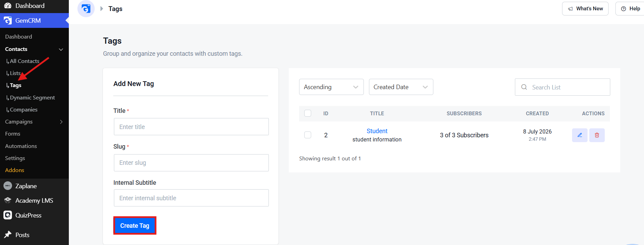Image resolution: width=644 pixels, height=245 pixels.
Task: Click the pencil edit icon for Student tag
Action: coord(580,135)
